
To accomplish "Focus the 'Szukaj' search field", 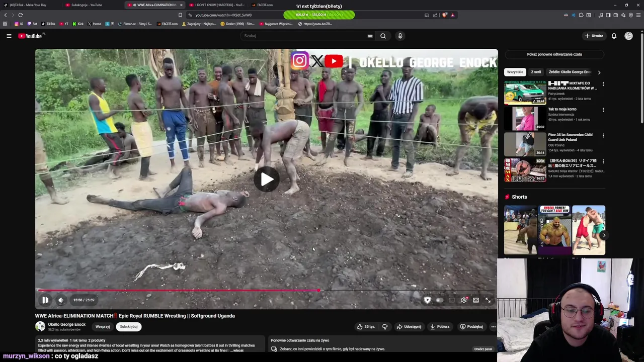I will (x=307, y=36).
